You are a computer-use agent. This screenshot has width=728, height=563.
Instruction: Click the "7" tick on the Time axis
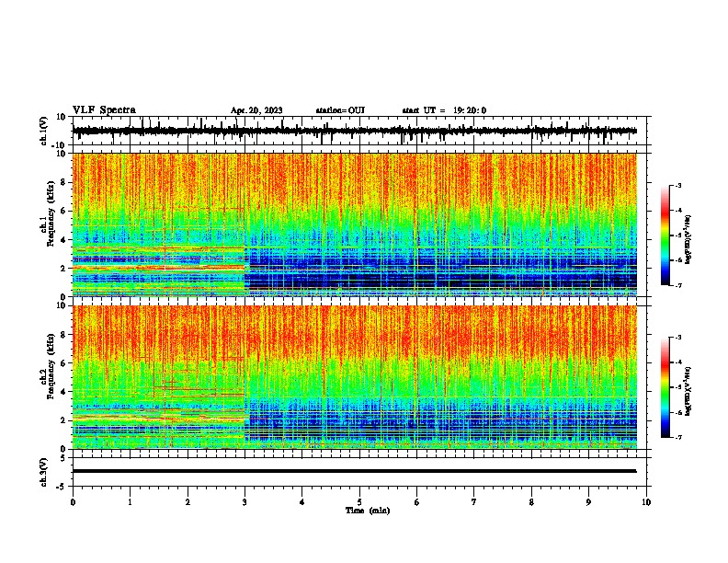coord(474,502)
